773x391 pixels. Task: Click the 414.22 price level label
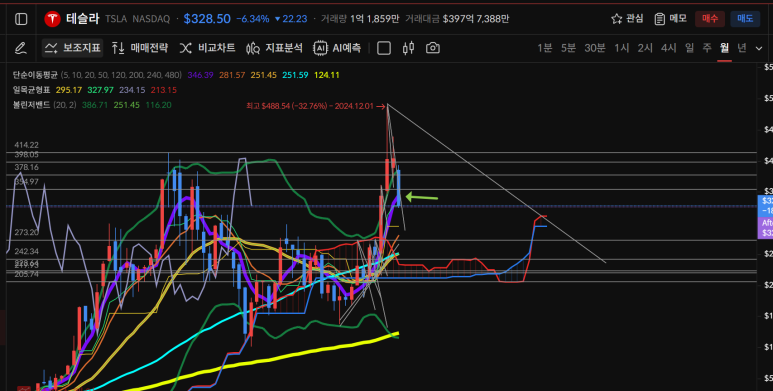pos(27,145)
